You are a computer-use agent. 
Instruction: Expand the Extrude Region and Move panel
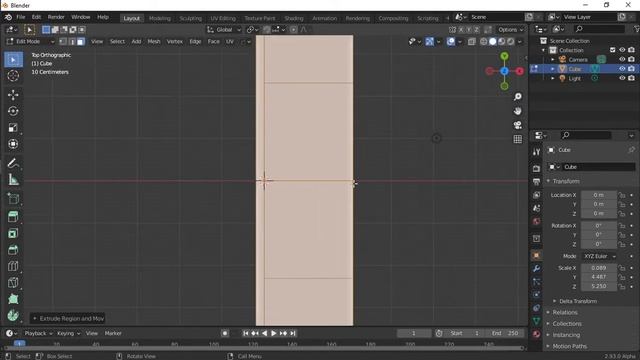click(x=68, y=318)
